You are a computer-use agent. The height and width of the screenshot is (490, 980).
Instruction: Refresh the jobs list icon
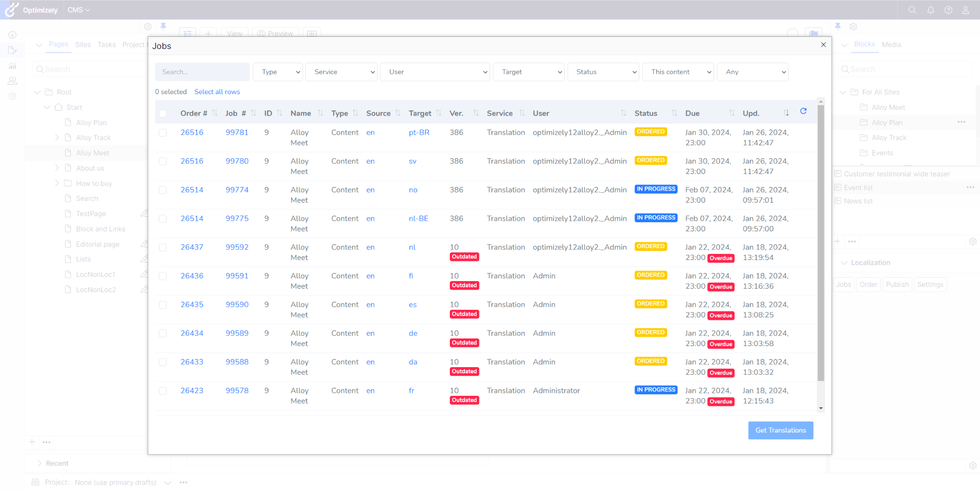[803, 111]
